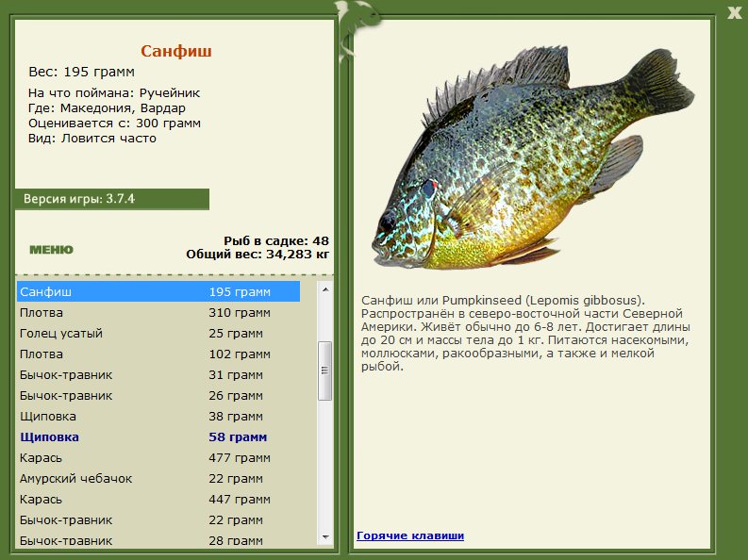This screenshot has height=560, width=748.
Task: Click the Санфиш title heading
Action: pyautogui.click(x=176, y=51)
